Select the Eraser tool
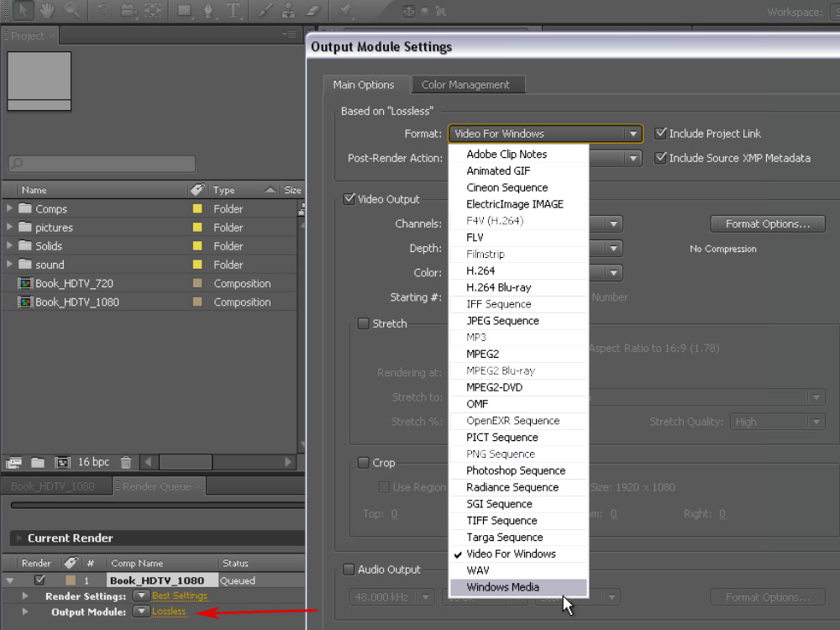The width and height of the screenshot is (840, 630). tap(312, 10)
